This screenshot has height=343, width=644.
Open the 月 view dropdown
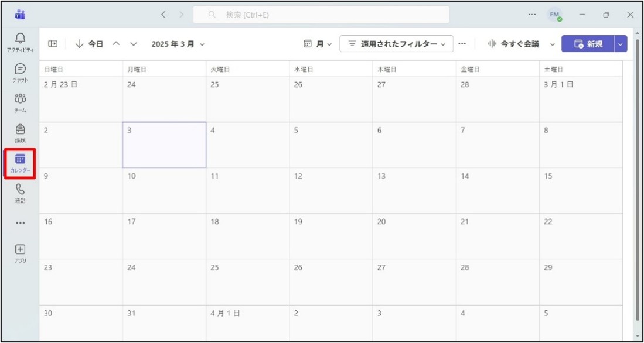318,44
